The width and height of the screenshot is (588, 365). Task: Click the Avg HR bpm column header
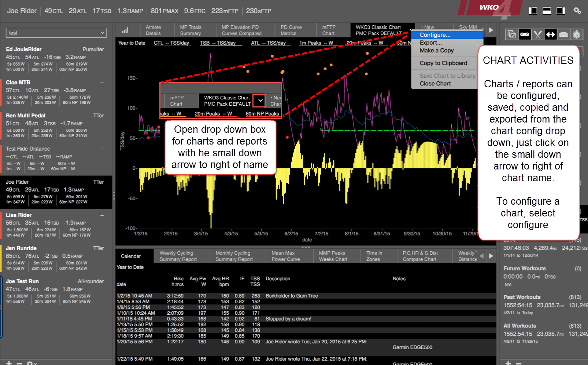pos(221,281)
